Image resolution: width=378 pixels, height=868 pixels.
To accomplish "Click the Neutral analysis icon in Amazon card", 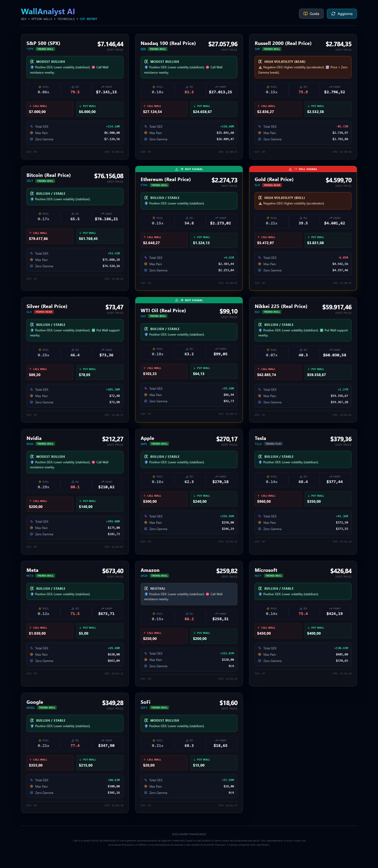I will tap(146, 589).
